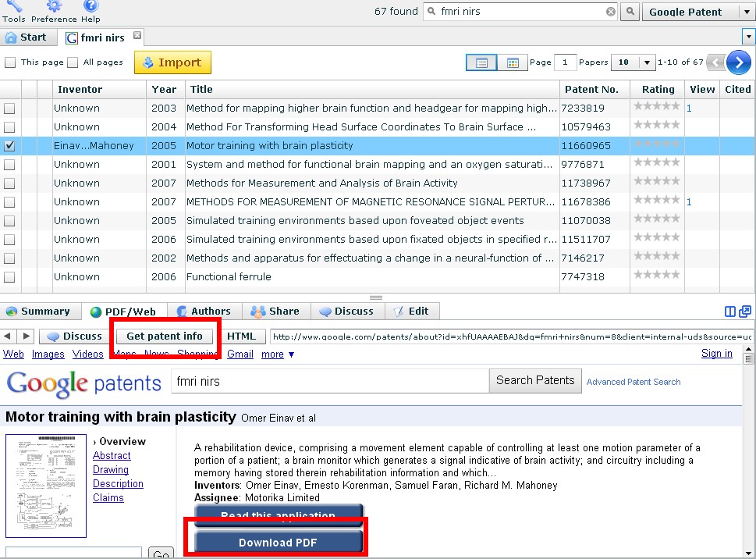Click the Sign in link
Screen dimensions: 756x559
pyautogui.click(x=716, y=354)
